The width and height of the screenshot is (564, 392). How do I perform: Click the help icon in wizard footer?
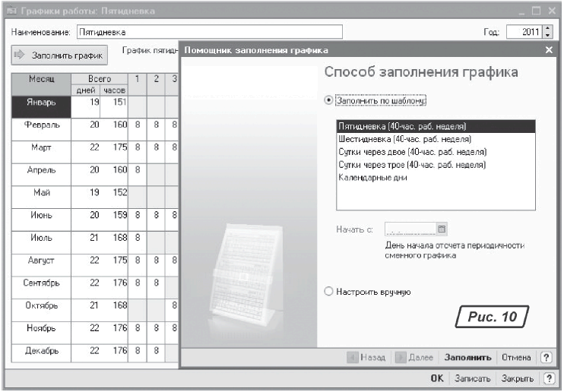(546, 357)
